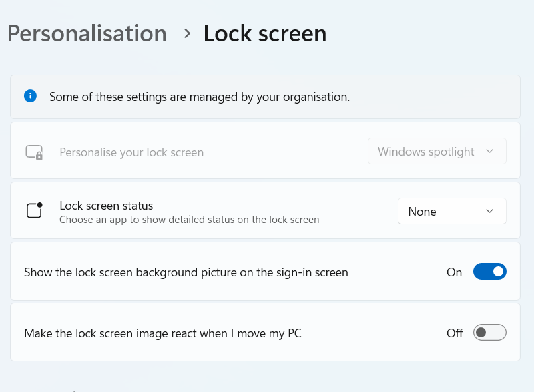Enable lock screen image react toggle
Image resolution: width=534 pixels, height=392 pixels.
click(x=490, y=333)
